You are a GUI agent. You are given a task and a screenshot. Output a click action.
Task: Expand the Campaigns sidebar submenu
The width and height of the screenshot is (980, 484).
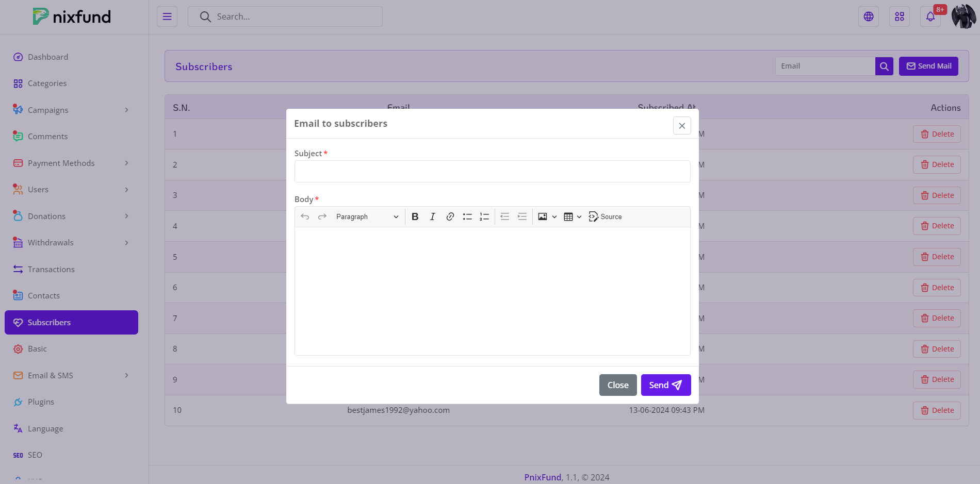pyautogui.click(x=71, y=110)
